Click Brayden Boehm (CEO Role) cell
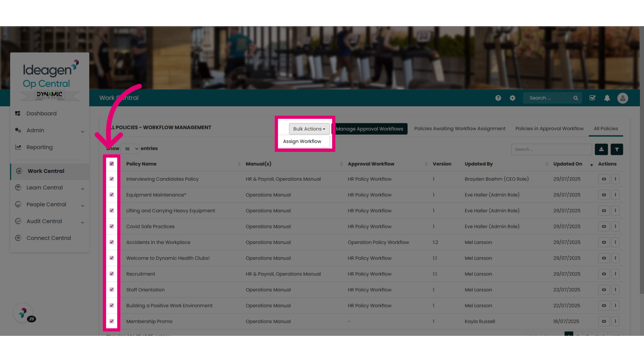644x362 pixels. click(x=497, y=179)
